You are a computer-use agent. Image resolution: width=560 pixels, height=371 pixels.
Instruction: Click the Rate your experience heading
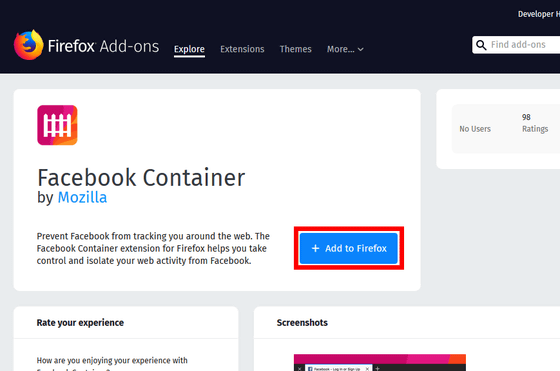coord(80,323)
